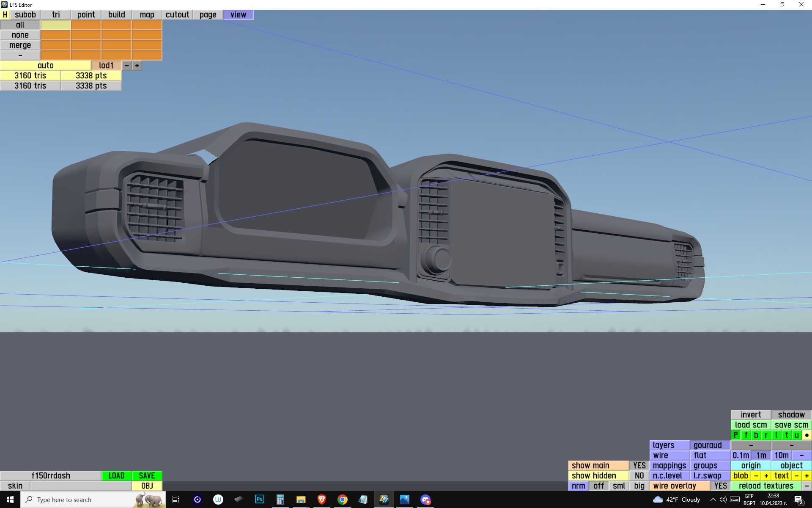The height and width of the screenshot is (508, 812).
Task: Click reload textures button
Action: [766, 486]
